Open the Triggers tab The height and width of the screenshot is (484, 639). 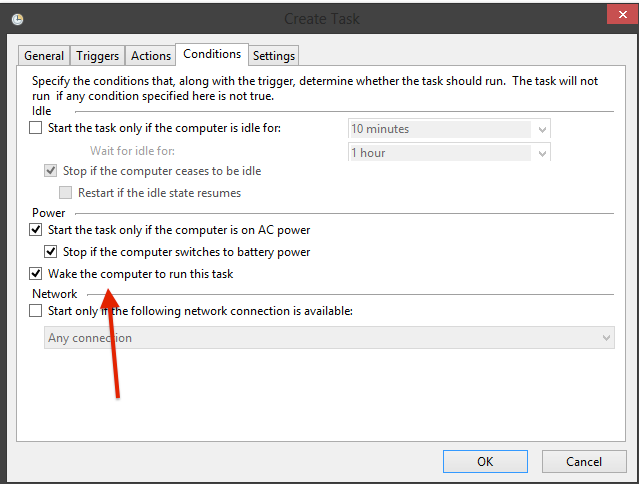(98, 56)
